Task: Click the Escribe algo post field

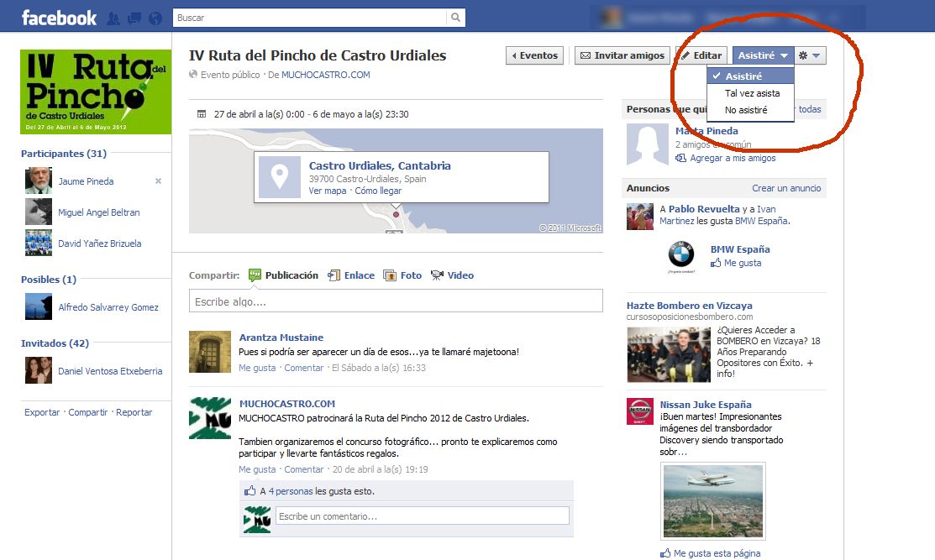Action: coord(396,301)
